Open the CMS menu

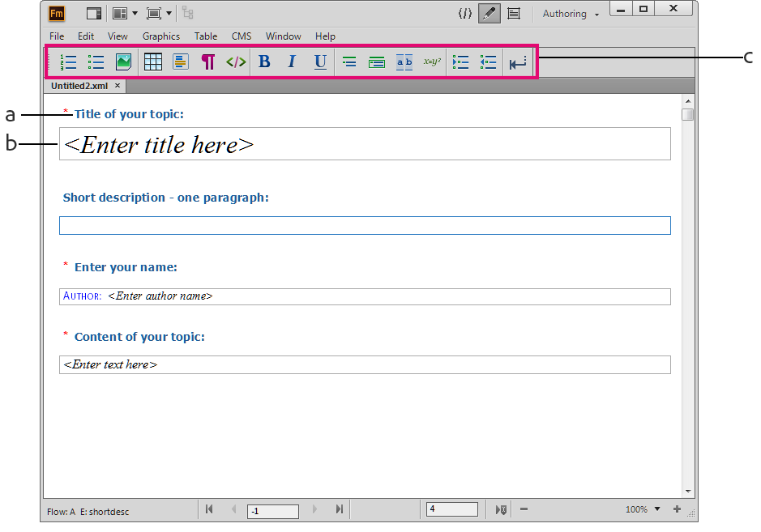[241, 36]
